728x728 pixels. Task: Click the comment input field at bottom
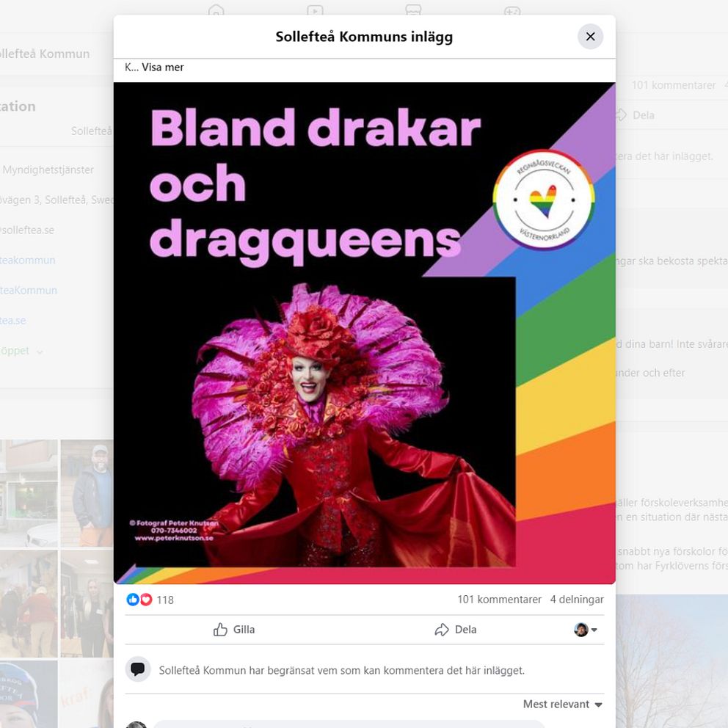click(x=367, y=724)
